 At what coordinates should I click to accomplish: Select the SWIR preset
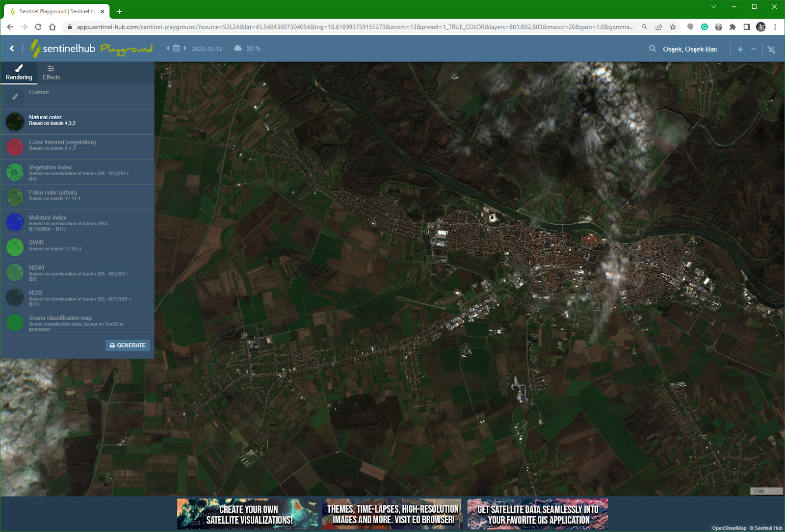click(x=78, y=247)
